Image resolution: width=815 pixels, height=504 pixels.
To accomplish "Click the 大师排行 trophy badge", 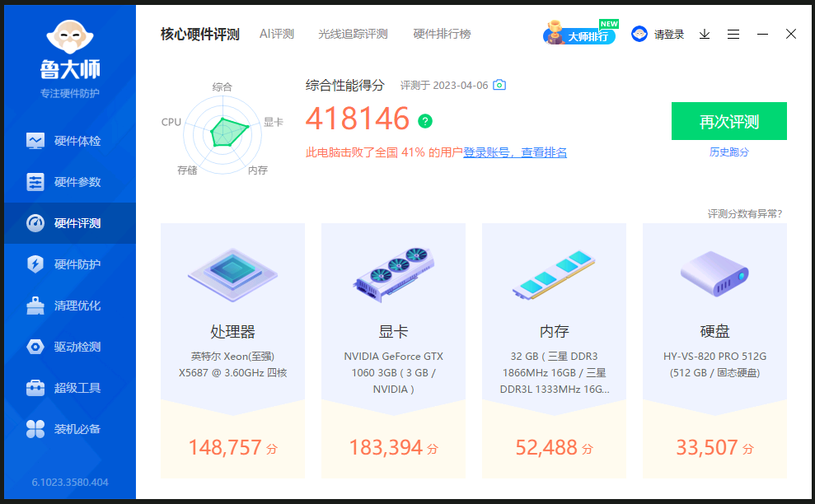I will (x=580, y=33).
